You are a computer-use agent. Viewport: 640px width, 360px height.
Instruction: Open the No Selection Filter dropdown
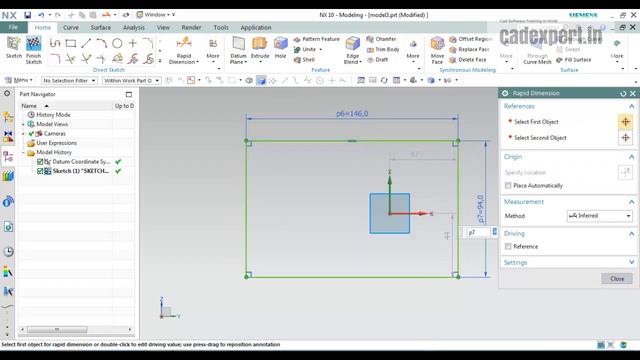[x=69, y=80]
